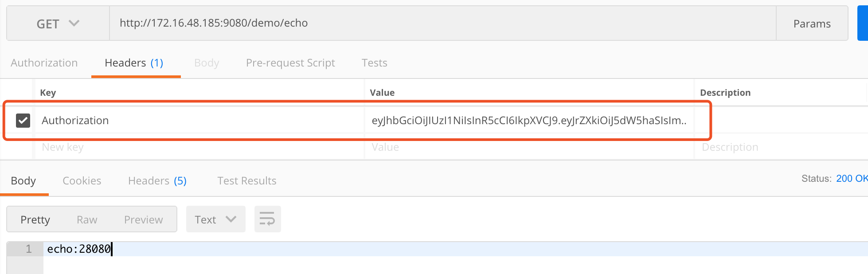
Task: Click the New key input field
Action: [199, 147]
